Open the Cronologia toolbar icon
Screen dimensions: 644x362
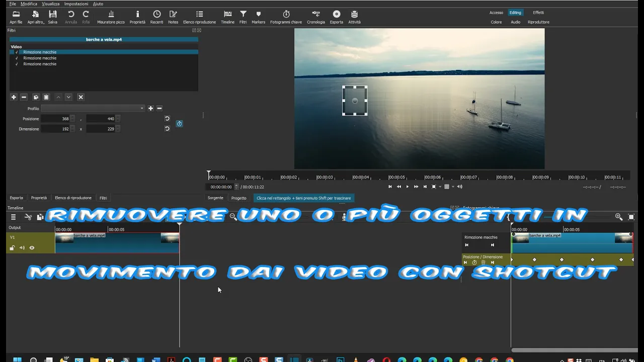[316, 17]
